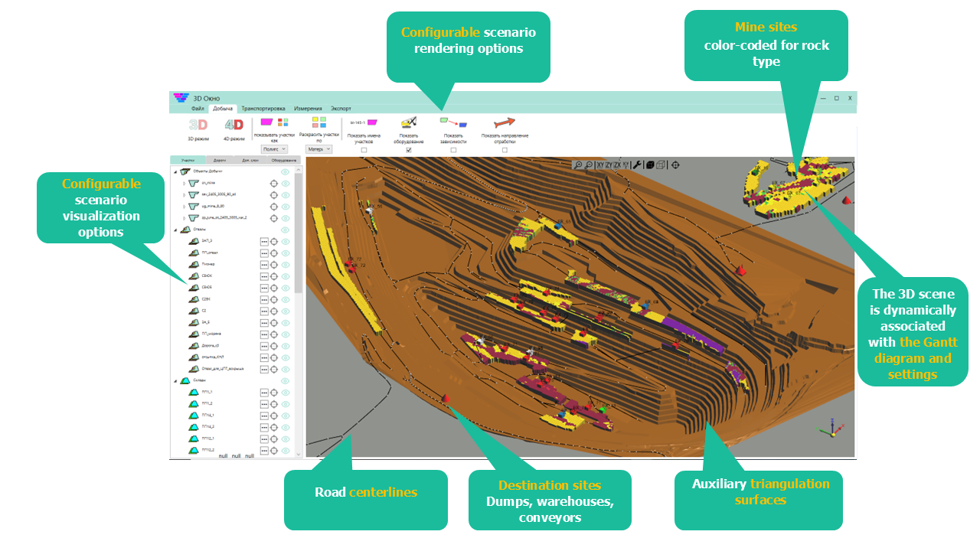Click the zoom in magnifier in viewport
Image resolution: width=980 pixels, height=551 pixels.
click(578, 165)
